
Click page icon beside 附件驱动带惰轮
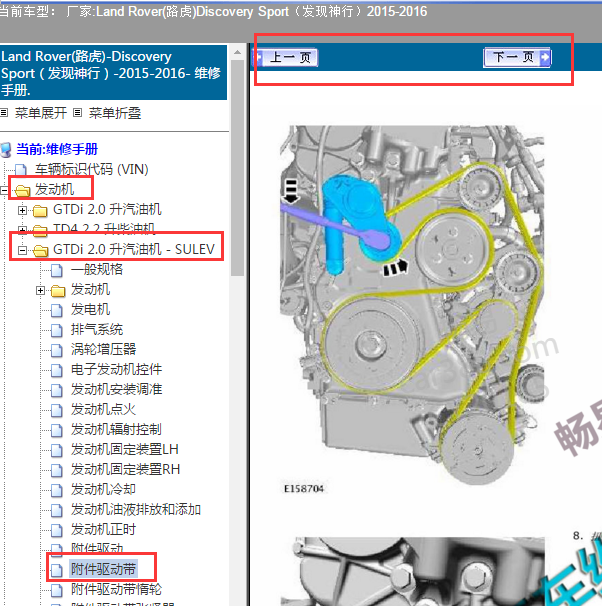(x=57, y=591)
